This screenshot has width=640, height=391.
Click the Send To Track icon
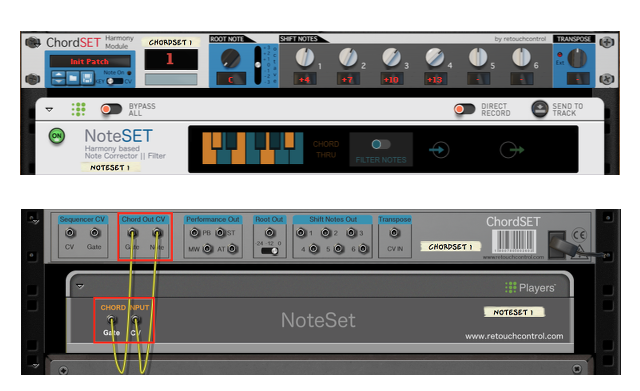(x=539, y=109)
